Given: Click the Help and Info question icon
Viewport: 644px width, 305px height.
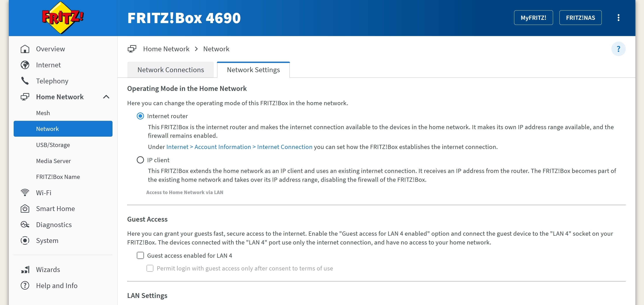Looking at the screenshot, I should pos(25,285).
